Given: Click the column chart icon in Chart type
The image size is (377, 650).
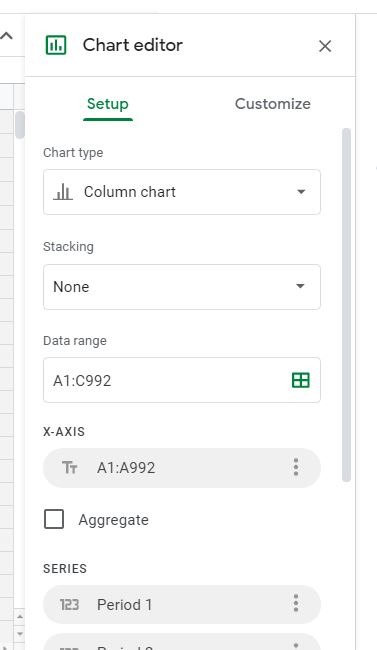Looking at the screenshot, I should click(63, 192).
